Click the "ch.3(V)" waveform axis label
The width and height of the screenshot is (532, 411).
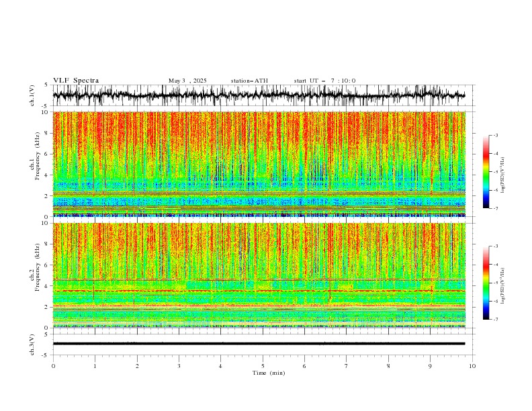click(x=32, y=345)
